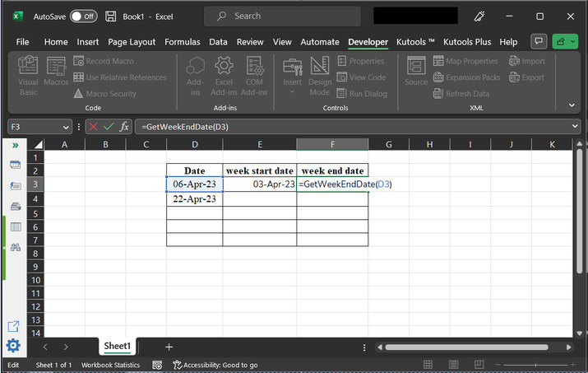Viewport: 588px width, 373px height.
Task: Expand the formula bar
Action: (575, 127)
